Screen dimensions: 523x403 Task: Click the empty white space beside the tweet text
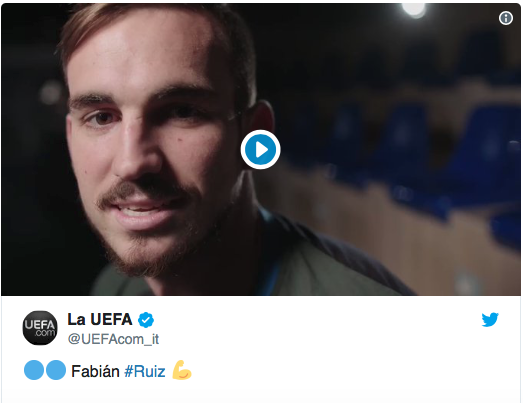point(350,371)
